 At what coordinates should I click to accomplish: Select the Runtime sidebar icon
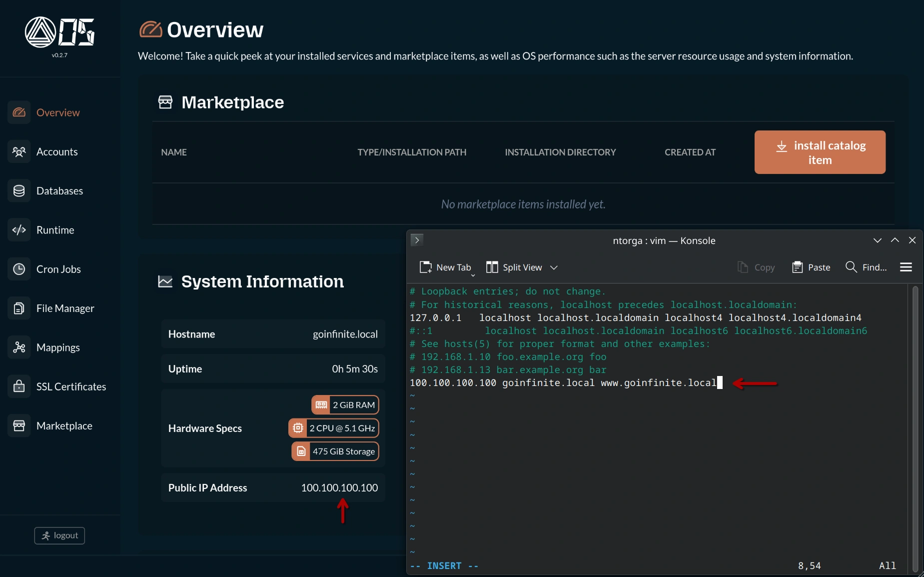click(19, 229)
